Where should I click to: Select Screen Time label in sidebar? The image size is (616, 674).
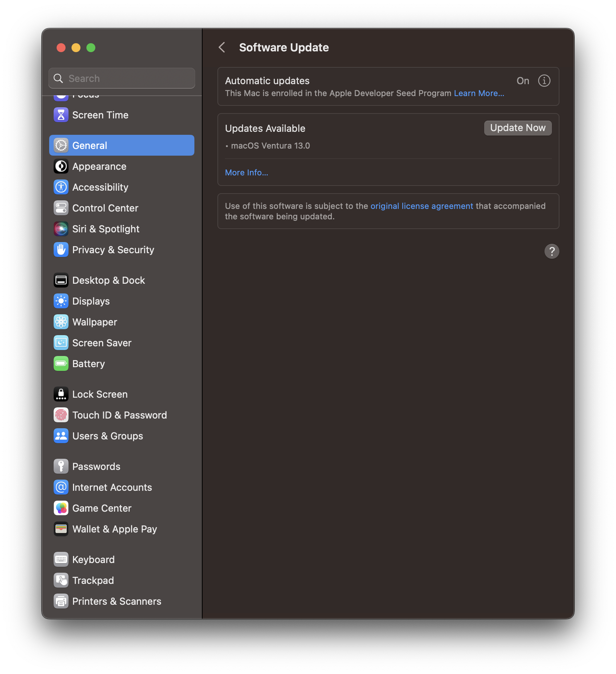[x=100, y=115]
